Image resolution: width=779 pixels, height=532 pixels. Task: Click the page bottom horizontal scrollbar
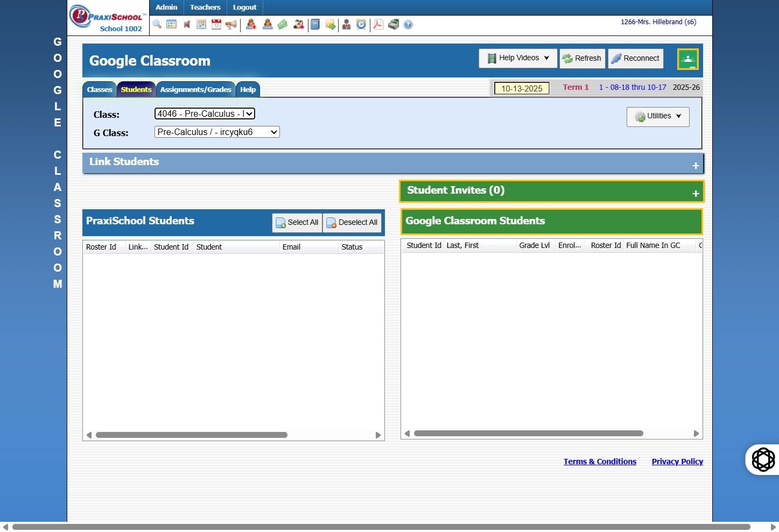click(381, 527)
